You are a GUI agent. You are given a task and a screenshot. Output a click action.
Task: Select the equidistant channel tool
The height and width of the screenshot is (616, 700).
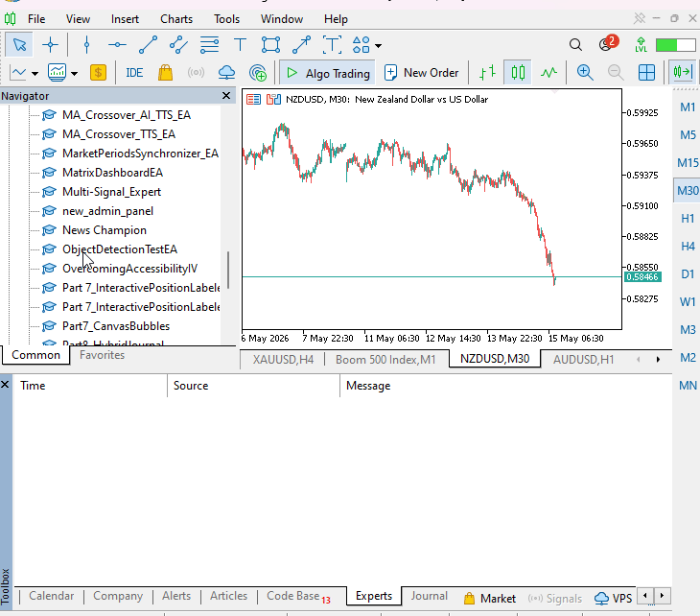pos(178,45)
